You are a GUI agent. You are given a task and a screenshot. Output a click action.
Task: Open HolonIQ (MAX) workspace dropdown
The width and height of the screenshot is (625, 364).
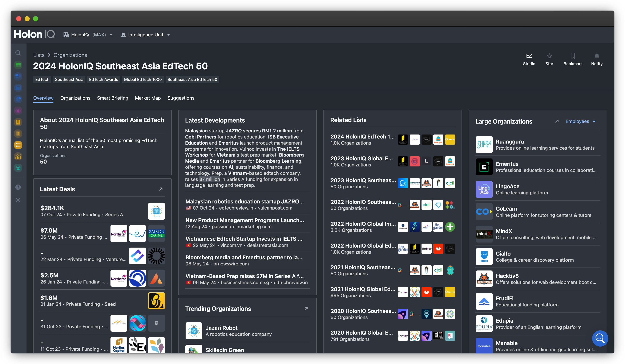(88, 35)
